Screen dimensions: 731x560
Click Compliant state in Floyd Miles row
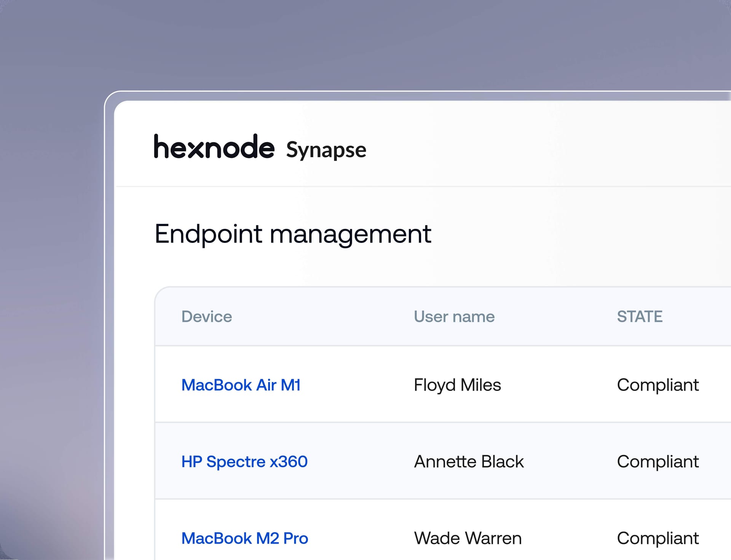coord(658,385)
